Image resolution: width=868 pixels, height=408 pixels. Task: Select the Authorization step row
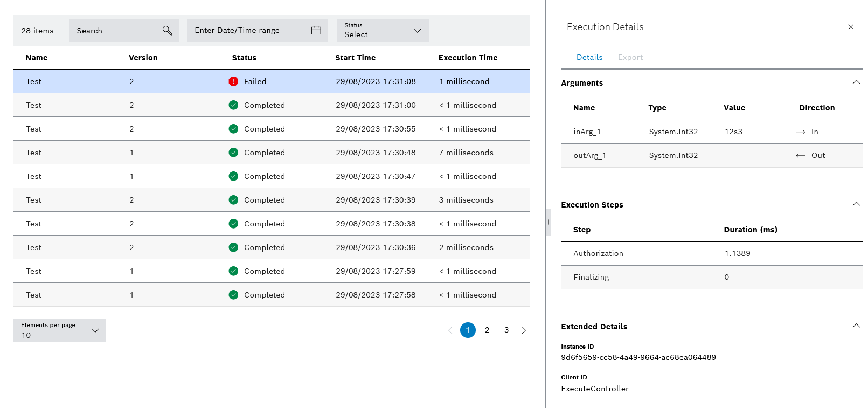coord(712,253)
